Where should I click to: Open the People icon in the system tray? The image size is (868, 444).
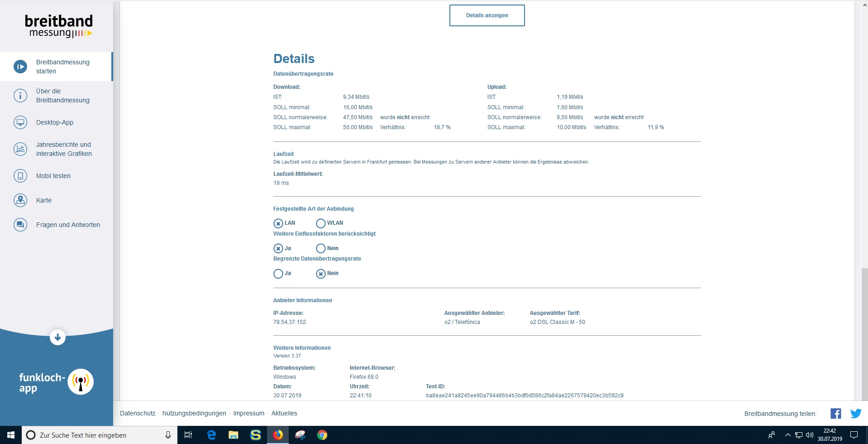772,435
